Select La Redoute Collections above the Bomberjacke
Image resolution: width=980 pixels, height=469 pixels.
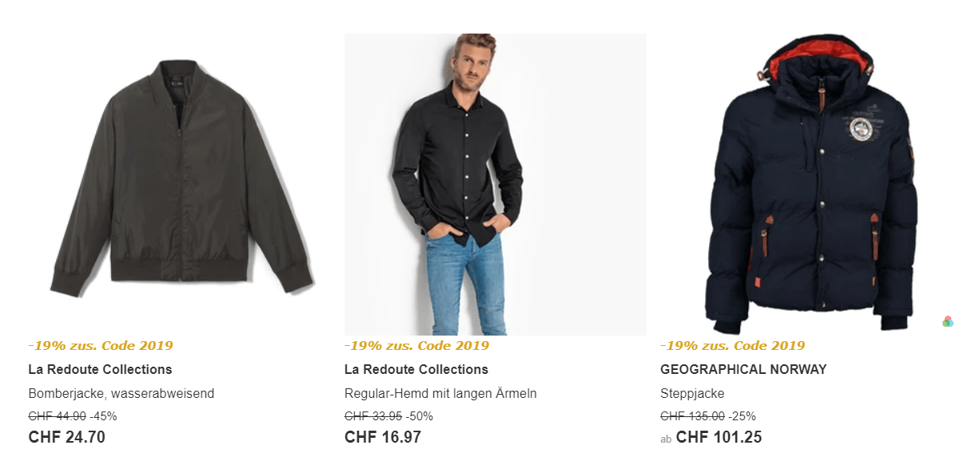coord(100,369)
